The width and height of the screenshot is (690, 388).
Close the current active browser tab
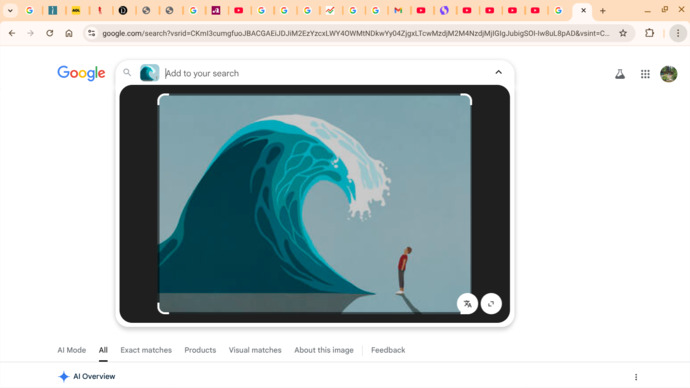(x=584, y=11)
